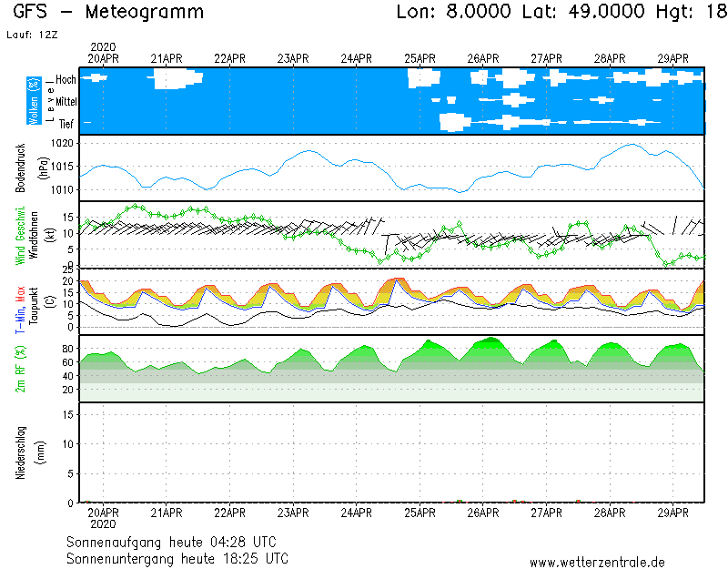Viewport: 728px width, 569px height.
Task: Click the Sonnenaufgang heute 04:28 UTC text
Action: 171,543
